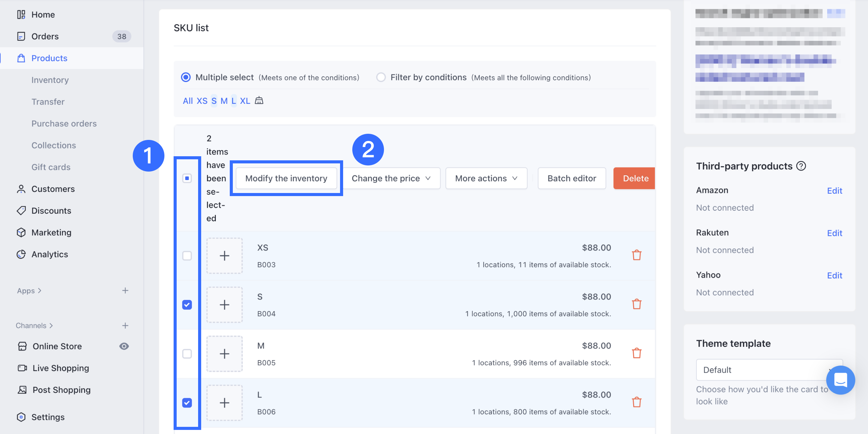868x434 pixels.
Task: Click the clear filter broom icon
Action: pos(259,100)
